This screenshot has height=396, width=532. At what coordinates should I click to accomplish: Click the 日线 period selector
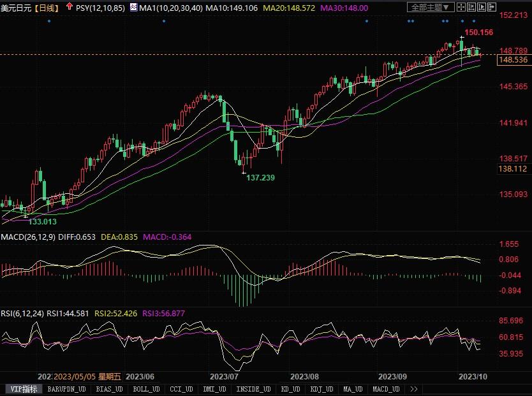[46, 8]
